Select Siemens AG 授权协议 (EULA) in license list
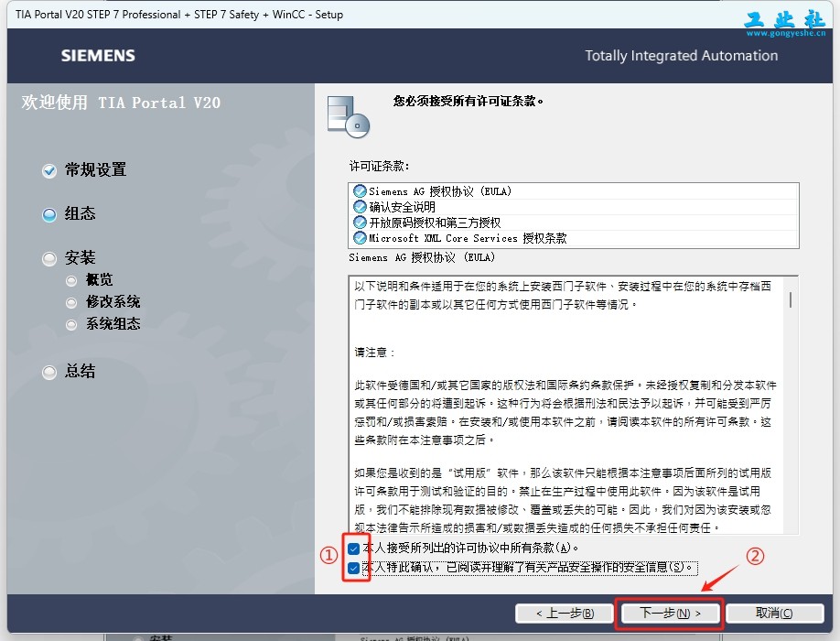This screenshot has height=641, width=840. pos(573,191)
